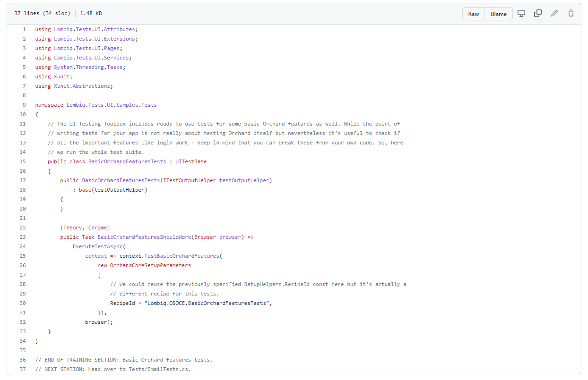This screenshot has height=380, width=588.
Task: Click the 'Chrome' attribute
Action: [x=97, y=228]
